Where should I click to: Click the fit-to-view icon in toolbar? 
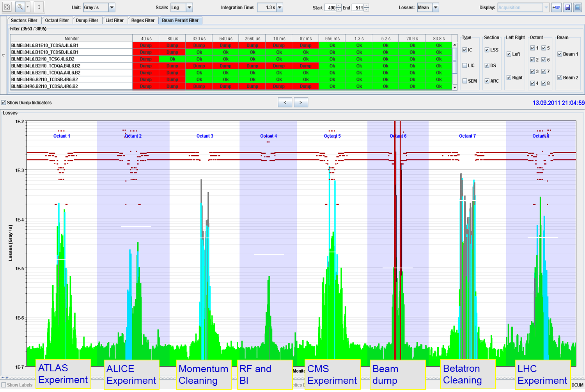point(7,7)
